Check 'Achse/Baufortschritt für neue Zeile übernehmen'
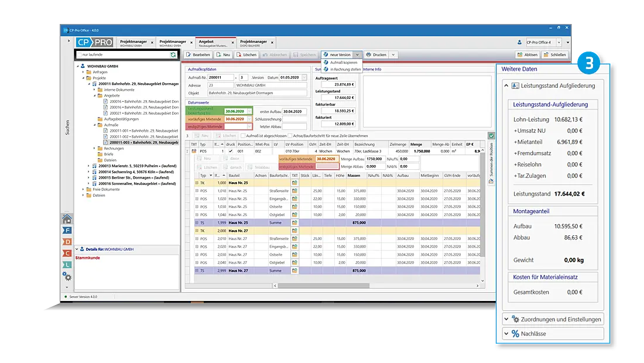644x363 pixels. (x=290, y=136)
